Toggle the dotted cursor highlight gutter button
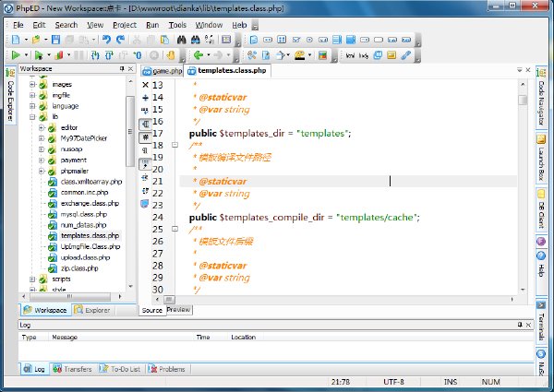This screenshot has height=392, width=554. (145, 164)
